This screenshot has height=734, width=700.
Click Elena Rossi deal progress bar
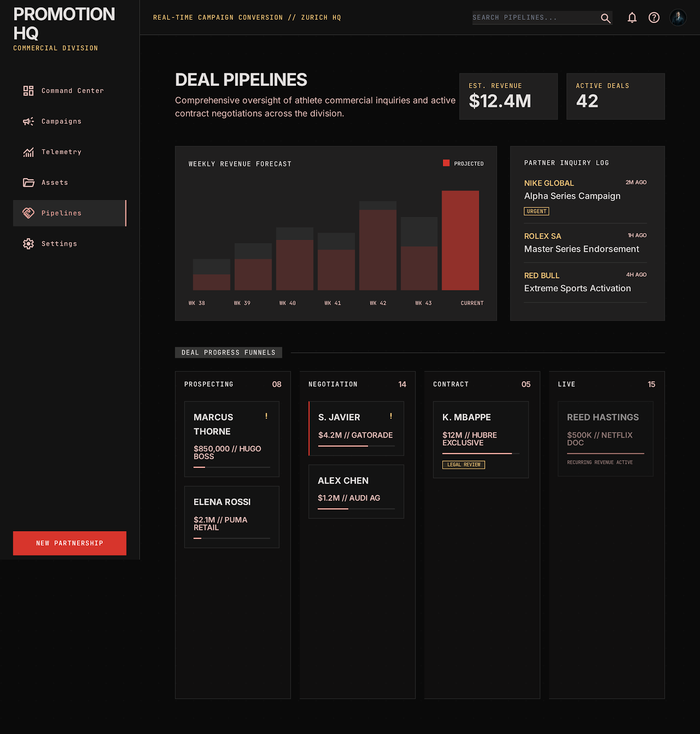232,538
